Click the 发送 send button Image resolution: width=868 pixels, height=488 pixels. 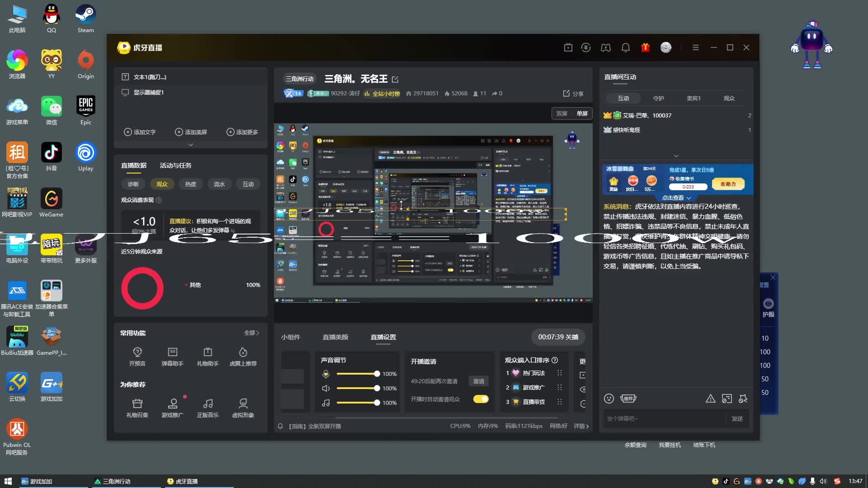coord(737,419)
